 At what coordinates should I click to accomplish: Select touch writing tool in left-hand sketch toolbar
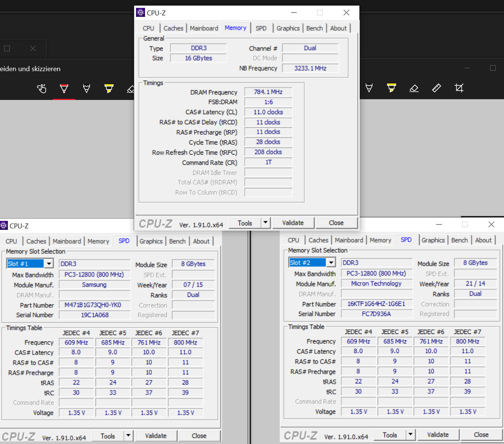[x=42, y=88]
